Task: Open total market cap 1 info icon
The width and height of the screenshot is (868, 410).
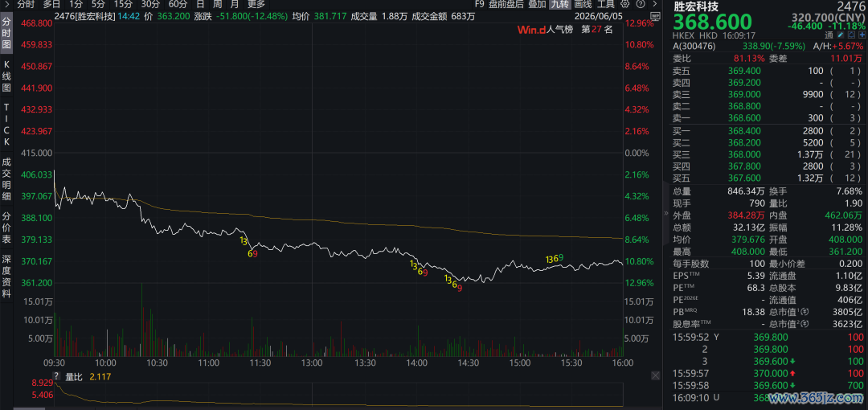Action: point(805,312)
